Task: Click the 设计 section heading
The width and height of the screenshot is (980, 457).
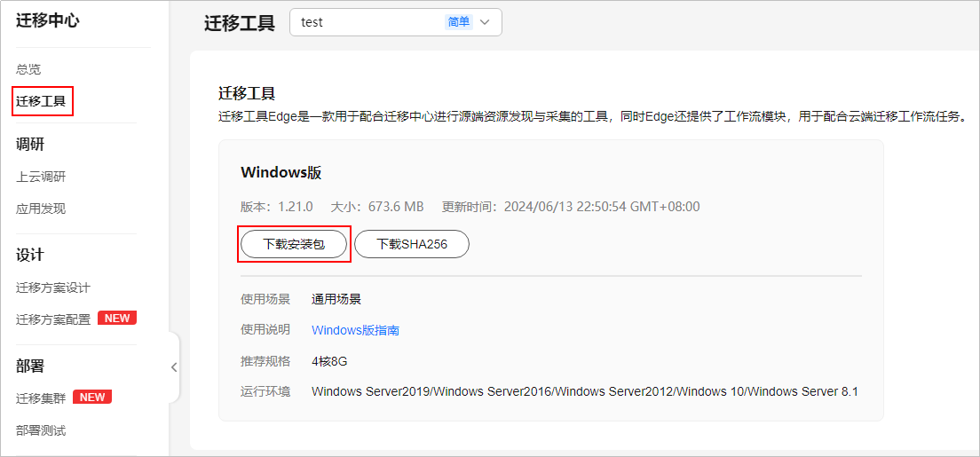Action: [x=30, y=255]
